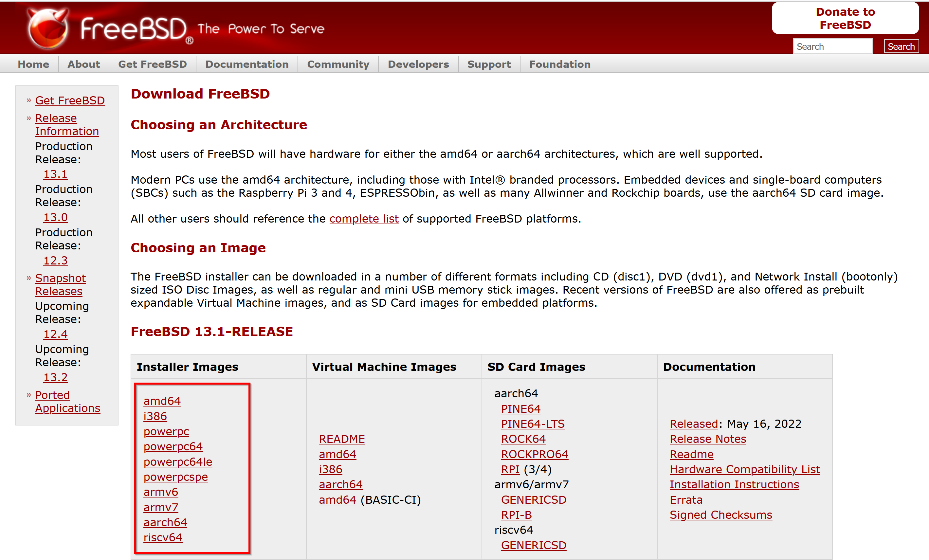
Task: Select the 13.1 production release link
Action: [x=55, y=174]
